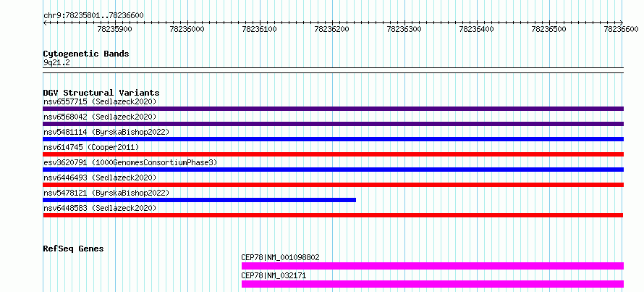This screenshot has height=292, width=644.
Task: Open the nsv614745 (Cooper2011) label
Action: click(x=91, y=147)
